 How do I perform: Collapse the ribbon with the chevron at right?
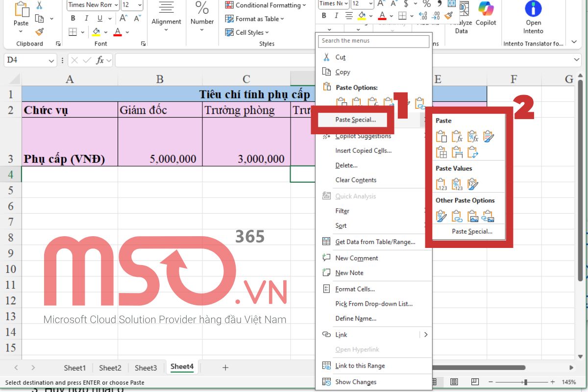point(574,42)
